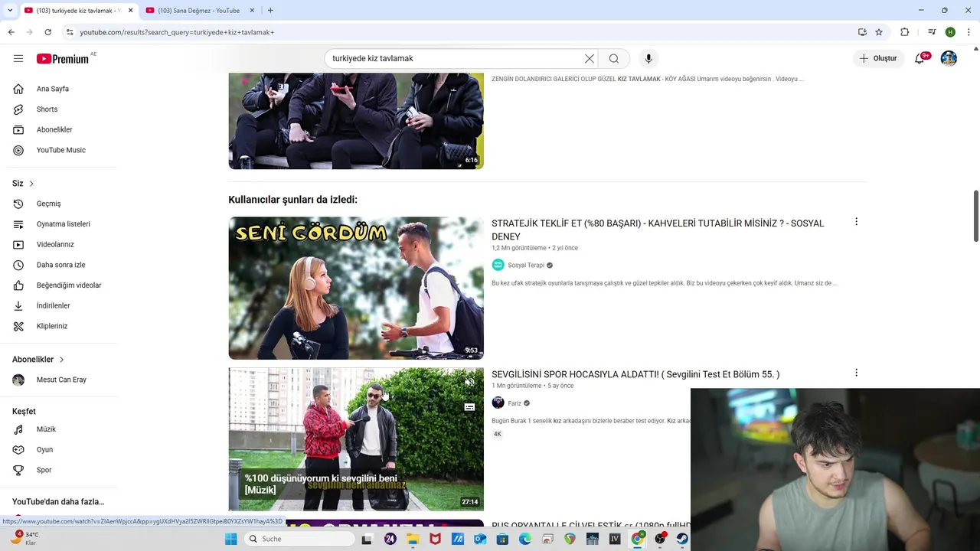Open Daha sonra izle list
The image size is (980, 551).
point(60,265)
